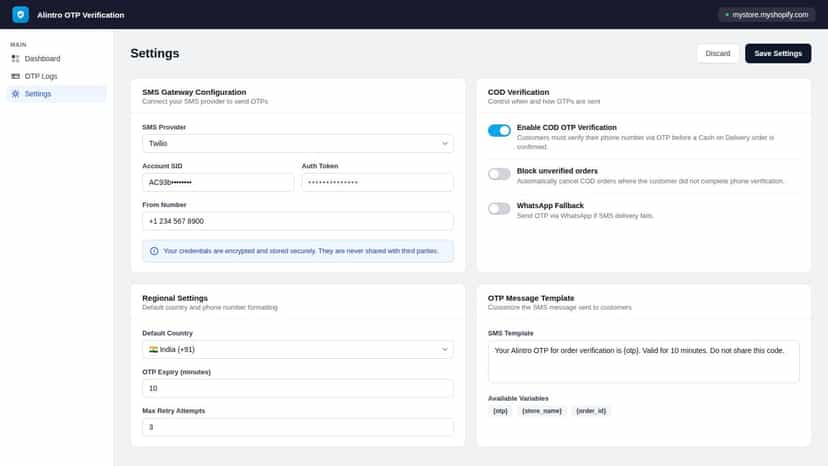The height and width of the screenshot is (466, 828).
Task: Select the Settings gear icon in sidebar
Action: (x=15, y=94)
